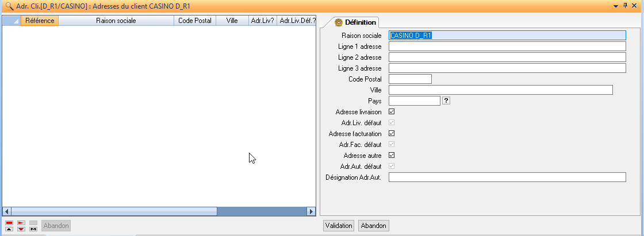This screenshot has width=644, height=236.
Task: Click the grid scrollbar right arrow
Action: pyautogui.click(x=311, y=211)
